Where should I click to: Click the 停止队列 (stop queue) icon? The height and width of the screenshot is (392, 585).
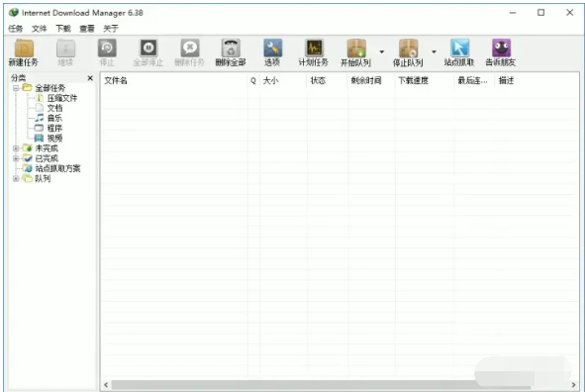[408, 49]
